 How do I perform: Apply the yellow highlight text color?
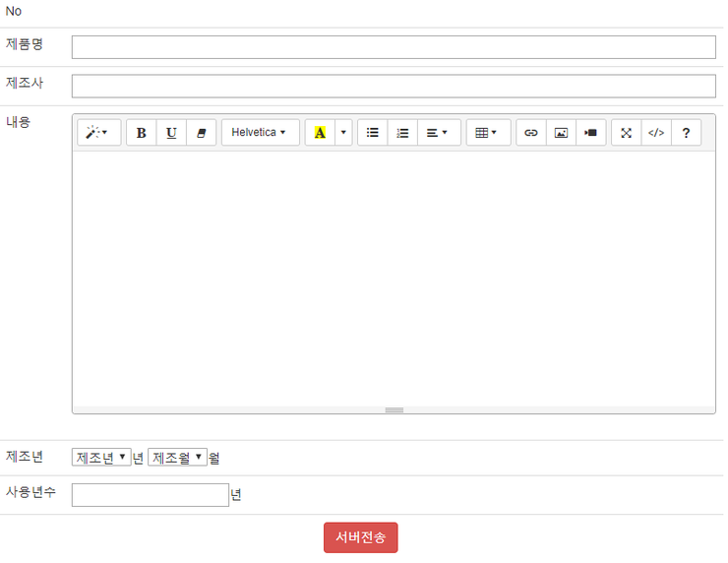click(x=320, y=133)
